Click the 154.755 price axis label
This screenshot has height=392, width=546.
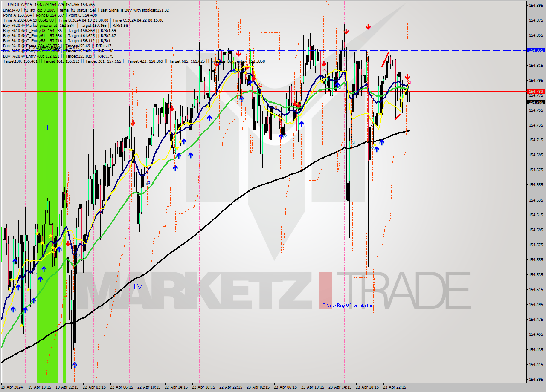click(x=536, y=110)
